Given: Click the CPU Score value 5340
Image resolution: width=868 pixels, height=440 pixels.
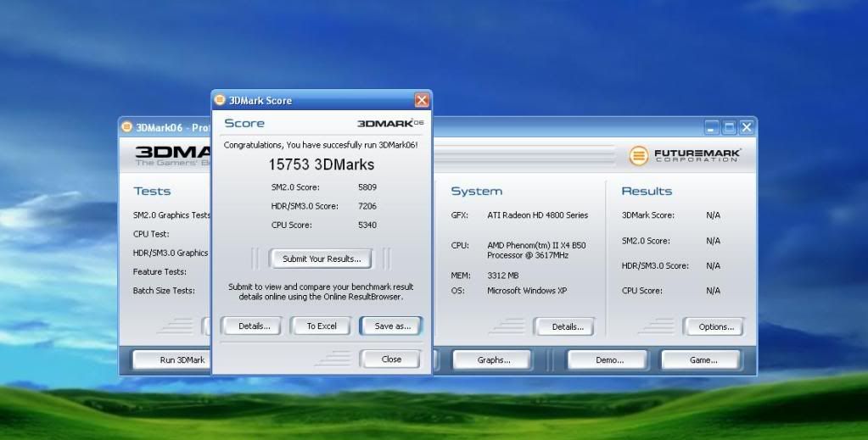Looking at the screenshot, I should click(x=367, y=225).
